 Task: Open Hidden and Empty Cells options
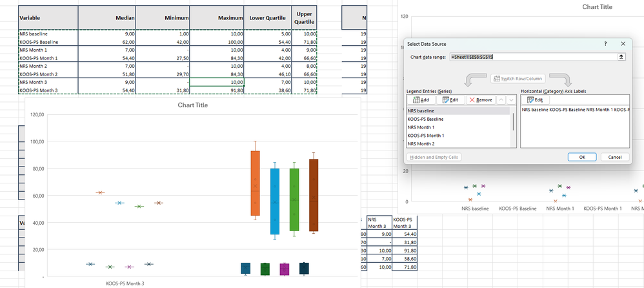pos(434,157)
